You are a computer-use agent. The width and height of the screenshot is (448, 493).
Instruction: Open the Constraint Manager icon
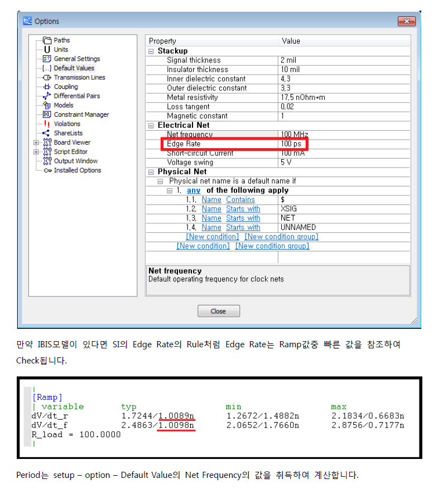(x=47, y=114)
